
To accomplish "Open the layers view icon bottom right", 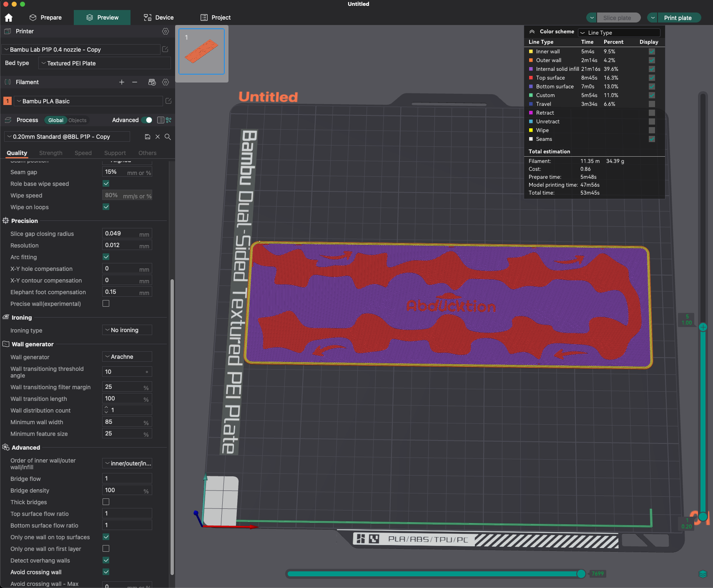I will click(x=703, y=574).
